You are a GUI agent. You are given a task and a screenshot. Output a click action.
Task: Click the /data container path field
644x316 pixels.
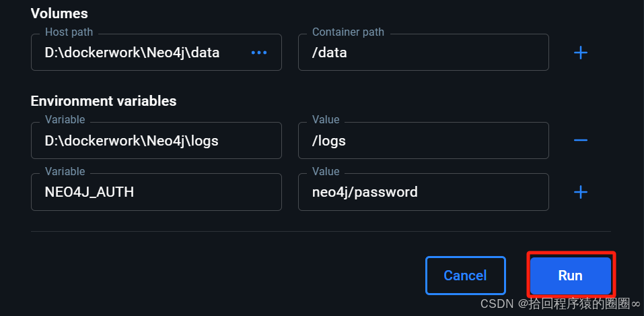(423, 53)
